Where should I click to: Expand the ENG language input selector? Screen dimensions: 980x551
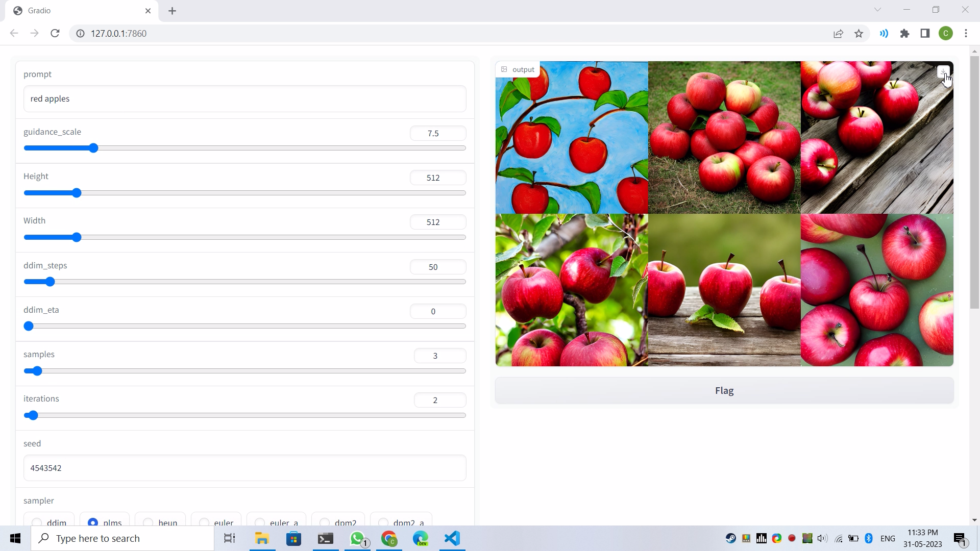click(x=888, y=538)
